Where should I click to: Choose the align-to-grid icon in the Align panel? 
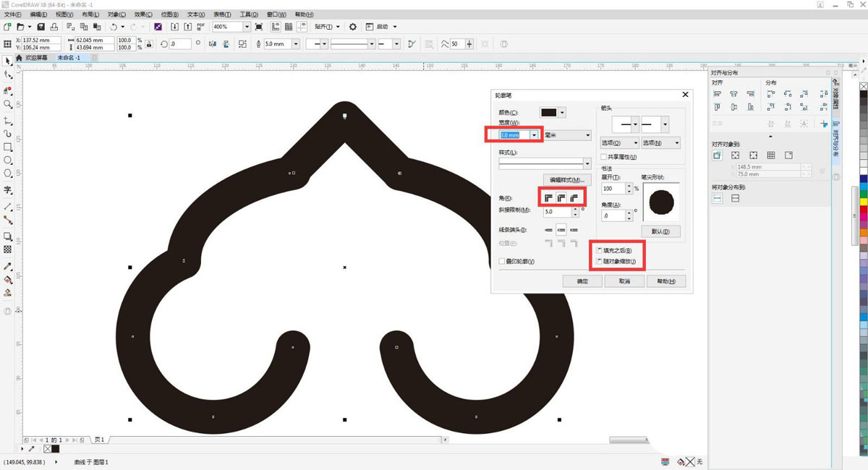(x=771, y=155)
